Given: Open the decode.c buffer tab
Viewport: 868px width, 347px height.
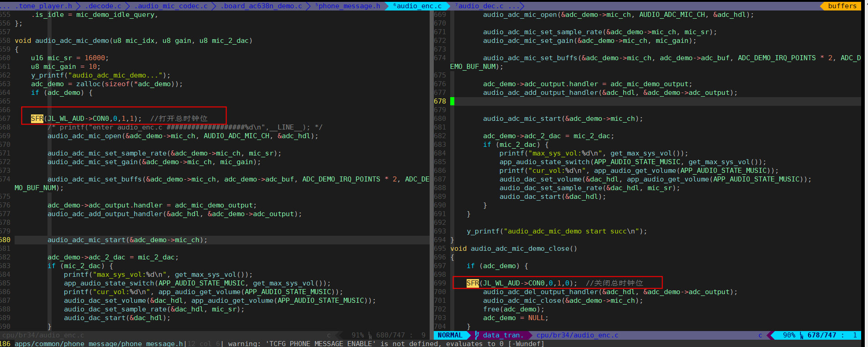Looking at the screenshot, I should pos(103,6).
